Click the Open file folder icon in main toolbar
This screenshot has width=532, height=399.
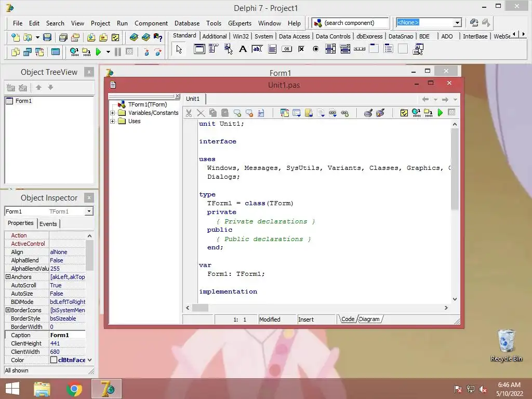coord(28,37)
